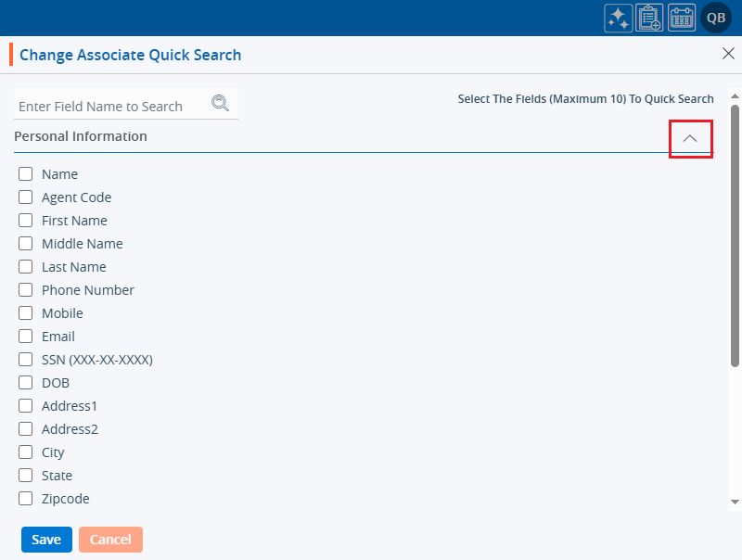Click the clipboard add-task icon

[649, 18]
